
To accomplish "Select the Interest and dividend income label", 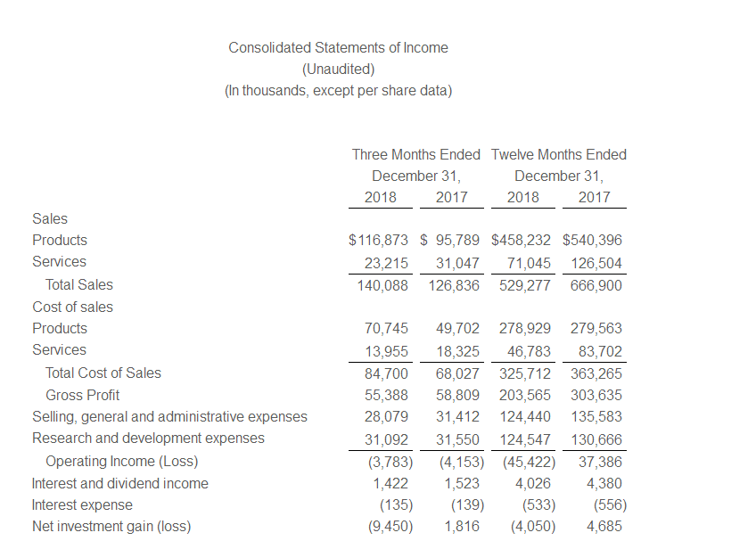I will (120, 483).
